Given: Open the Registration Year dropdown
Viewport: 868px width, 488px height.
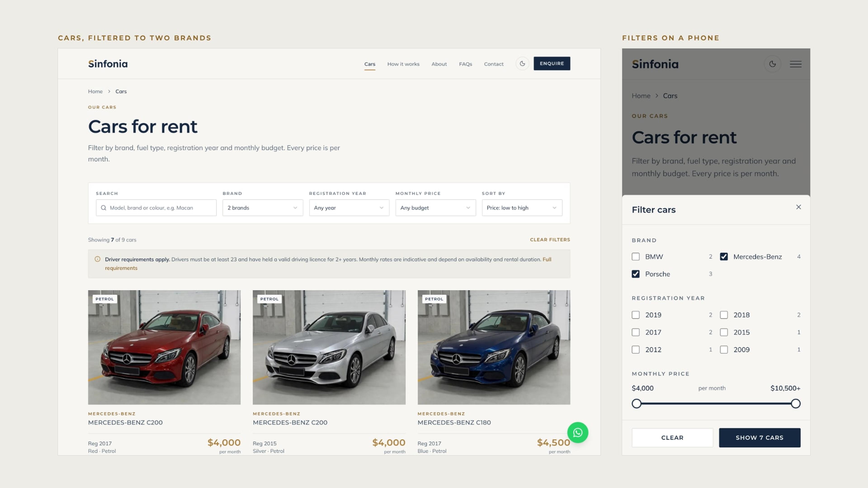Looking at the screenshot, I should [349, 208].
